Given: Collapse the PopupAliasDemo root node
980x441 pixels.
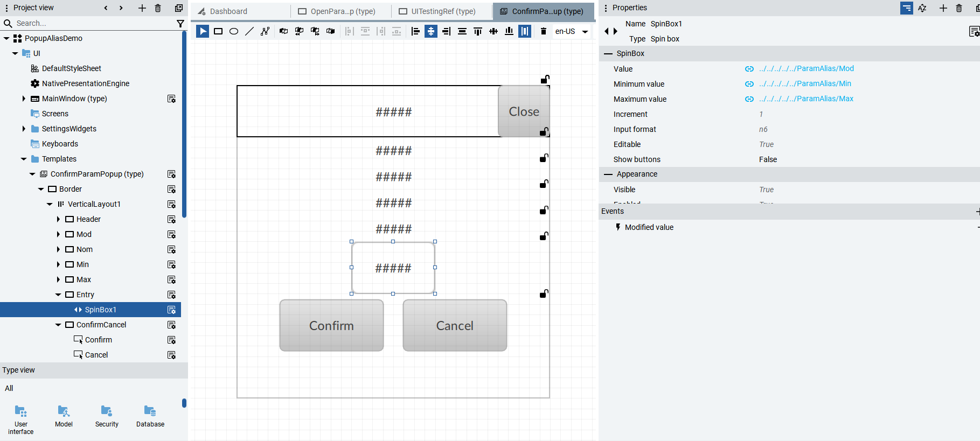Looking at the screenshot, I should pos(6,38).
